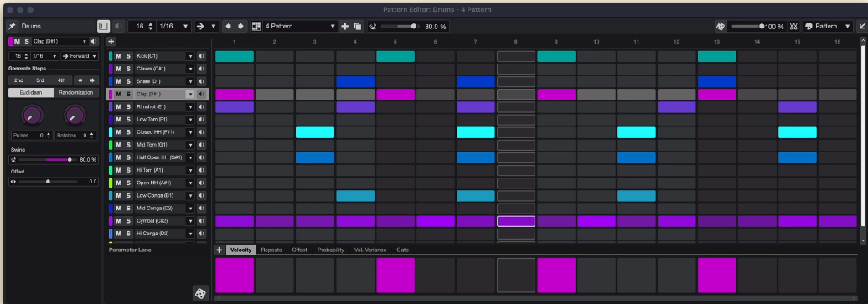This screenshot has height=304, width=868.
Task: Shift the pattern left with the toolbar arrow
Action: 229,26
